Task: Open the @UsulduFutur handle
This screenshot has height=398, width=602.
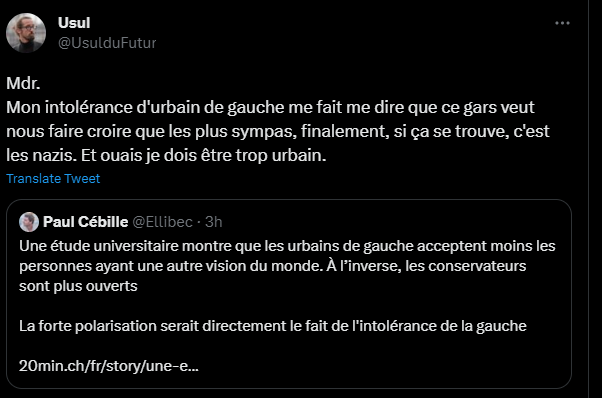Action: coord(107,43)
